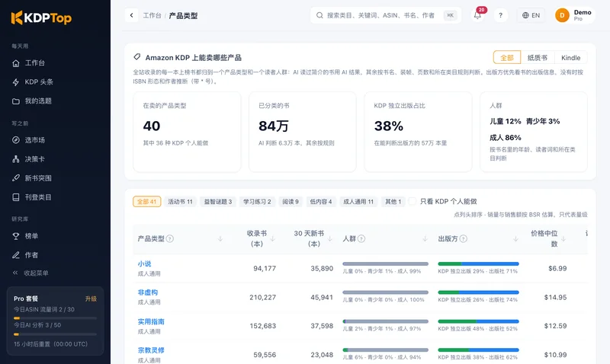Click the globe language icon
Screen dimensions: 610x364
click(525, 15)
